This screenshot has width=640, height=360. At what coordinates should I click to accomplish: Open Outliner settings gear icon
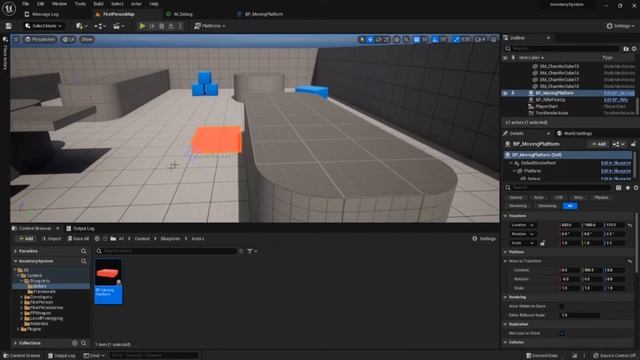coord(634,49)
